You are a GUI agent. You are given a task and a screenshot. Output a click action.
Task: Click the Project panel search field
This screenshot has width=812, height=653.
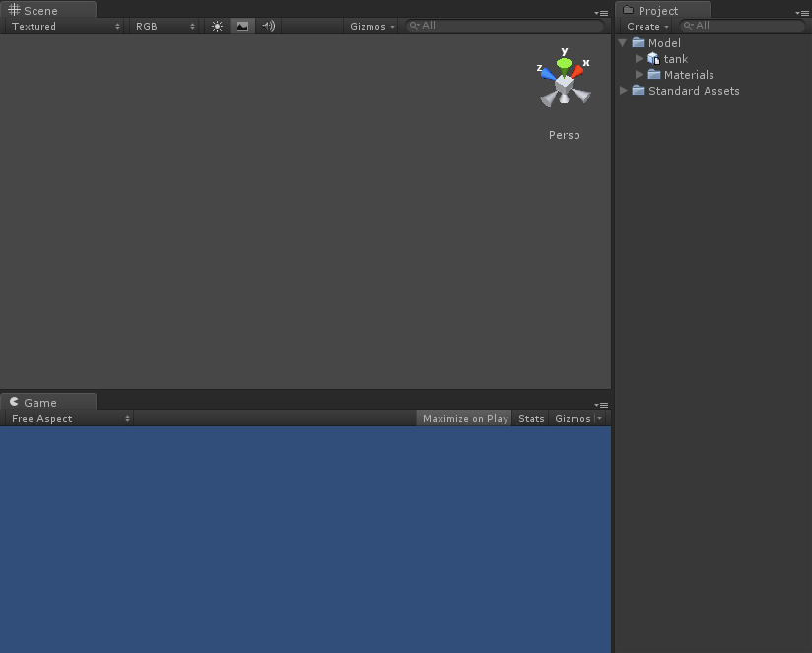[743, 26]
